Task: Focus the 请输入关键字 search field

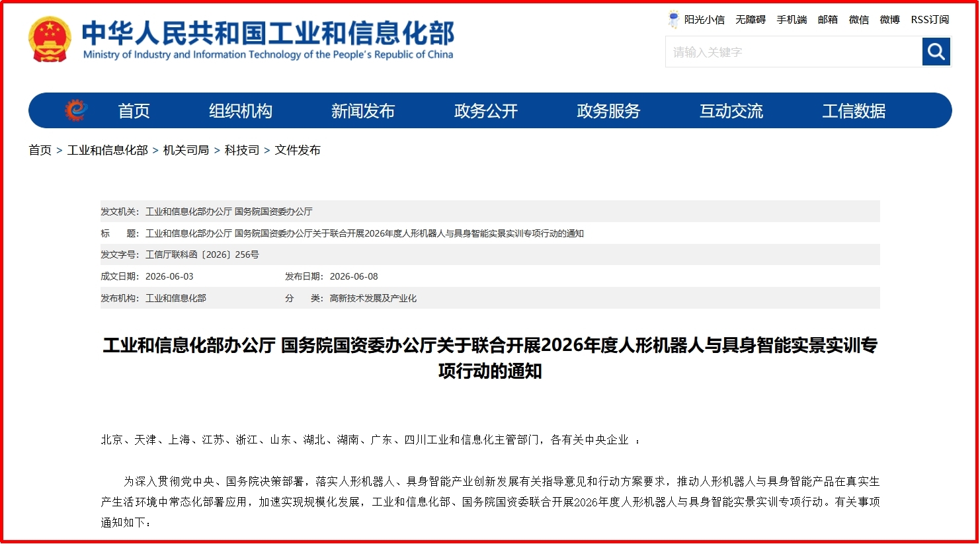Action: click(x=794, y=52)
